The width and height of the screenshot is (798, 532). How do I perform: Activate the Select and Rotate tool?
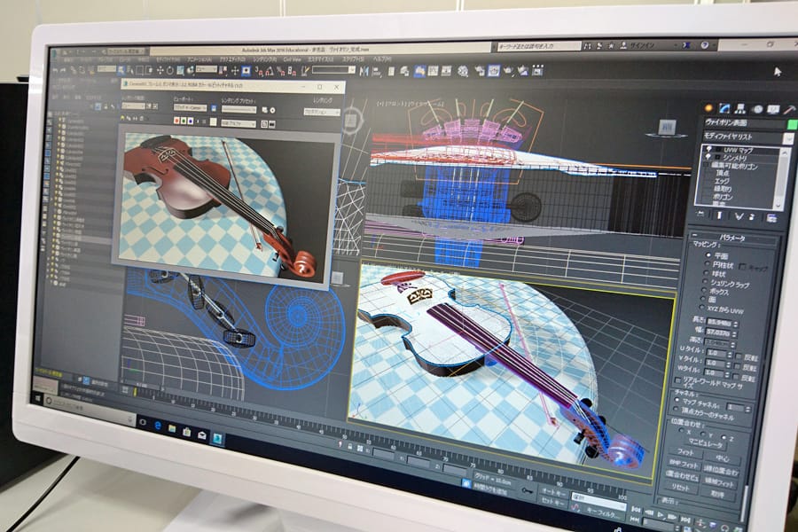tap(170, 70)
